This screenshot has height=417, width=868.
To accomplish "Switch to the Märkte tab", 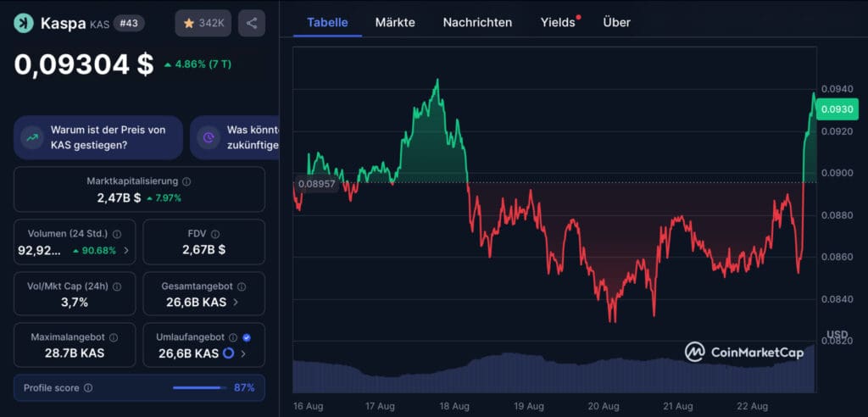I will [x=395, y=22].
